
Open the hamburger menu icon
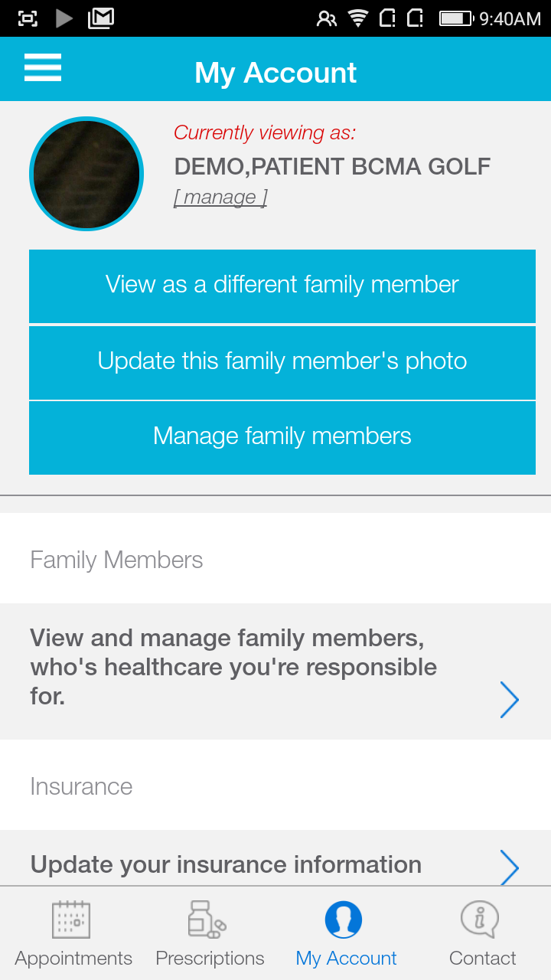tap(43, 68)
